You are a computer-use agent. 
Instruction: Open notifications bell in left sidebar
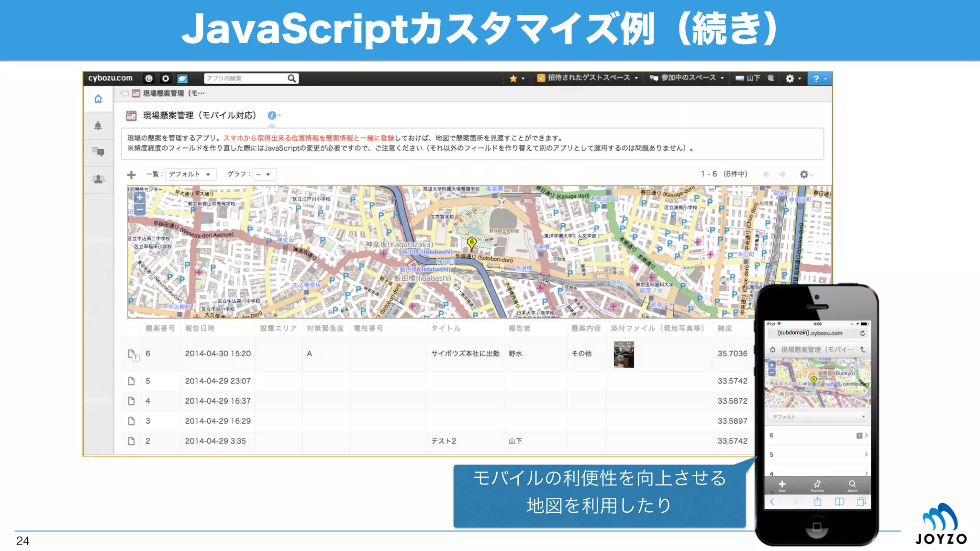tap(98, 126)
